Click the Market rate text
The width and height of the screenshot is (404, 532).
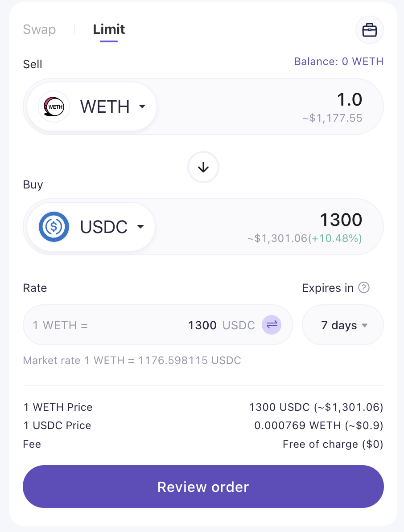tap(132, 360)
